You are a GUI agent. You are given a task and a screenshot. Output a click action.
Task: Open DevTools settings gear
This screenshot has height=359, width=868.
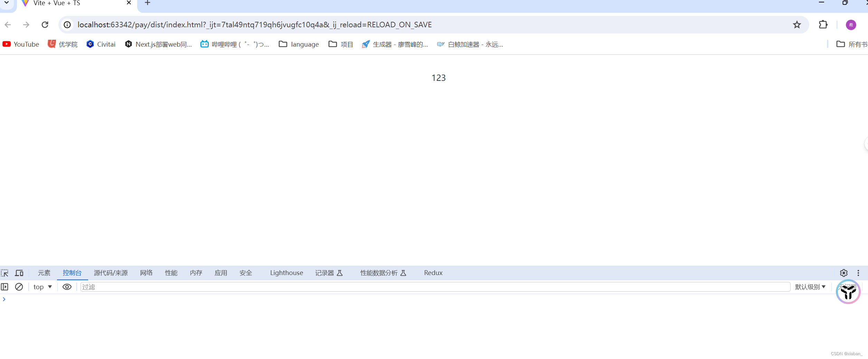[x=844, y=273]
